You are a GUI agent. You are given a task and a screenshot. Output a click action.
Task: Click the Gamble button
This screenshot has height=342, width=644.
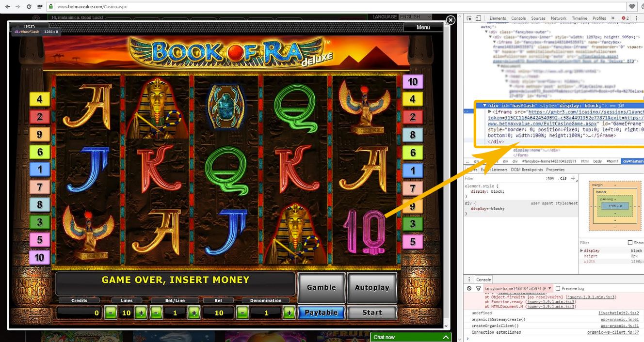click(x=321, y=287)
